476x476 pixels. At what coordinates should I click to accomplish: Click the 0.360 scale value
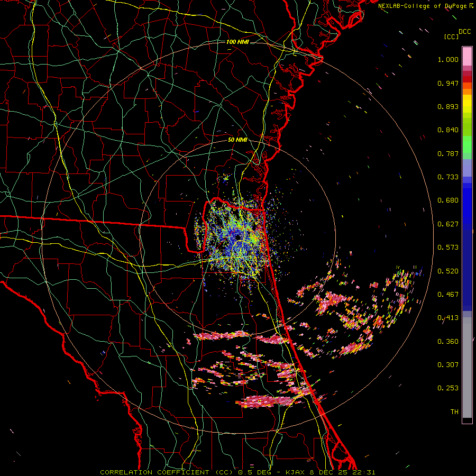coord(448,342)
